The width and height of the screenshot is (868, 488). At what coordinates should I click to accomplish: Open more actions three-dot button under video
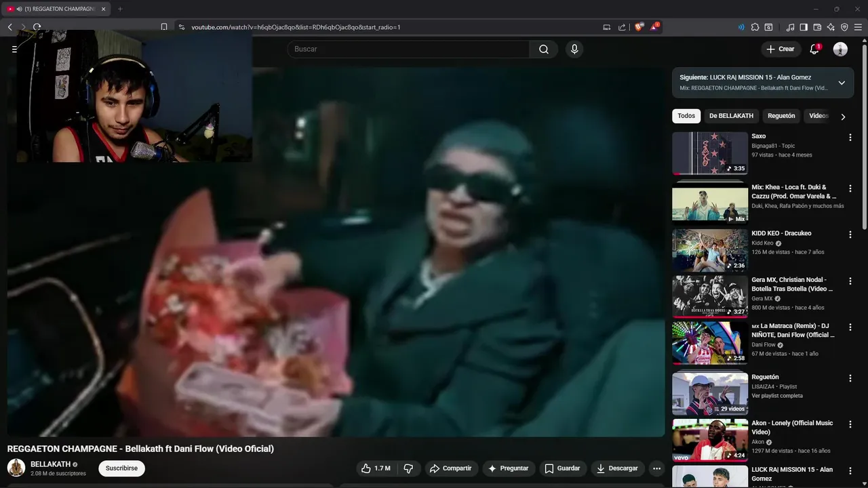point(656,468)
